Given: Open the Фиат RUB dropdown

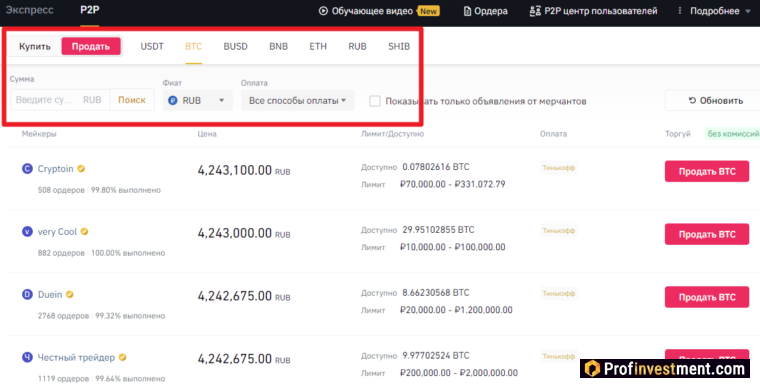Looking at the screenshot, I should click(198, 101).
